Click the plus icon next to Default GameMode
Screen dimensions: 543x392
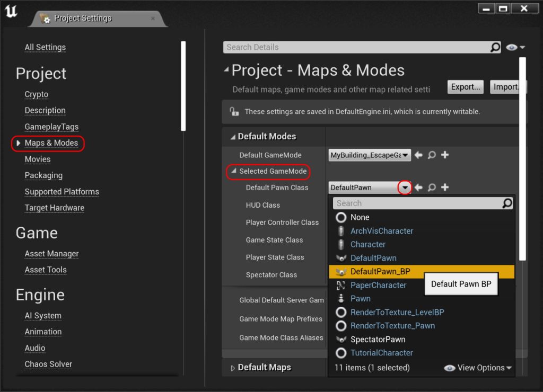point(445,155)
